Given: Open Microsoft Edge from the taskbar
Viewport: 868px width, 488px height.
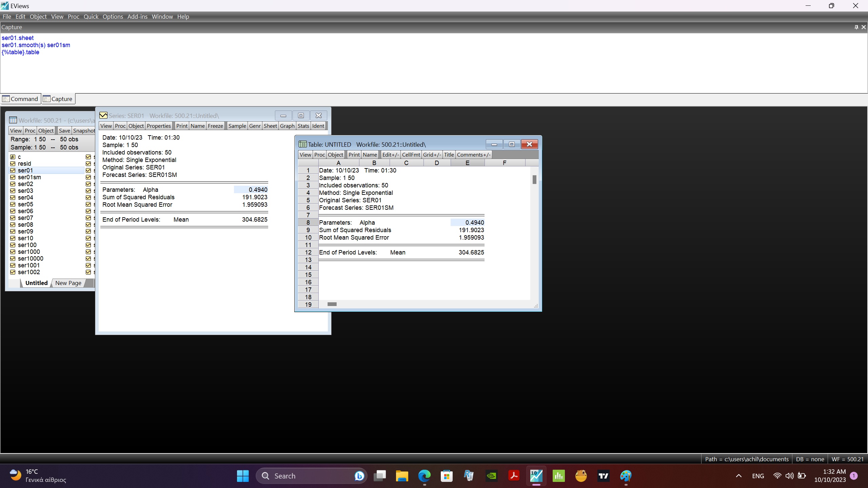Looking at the screenshot, I should [424, 476].
